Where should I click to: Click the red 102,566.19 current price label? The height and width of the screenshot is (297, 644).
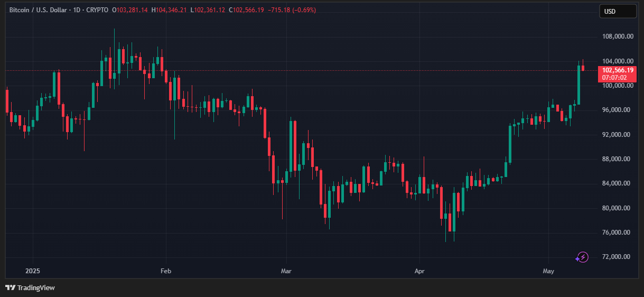[x=617, y=70]
